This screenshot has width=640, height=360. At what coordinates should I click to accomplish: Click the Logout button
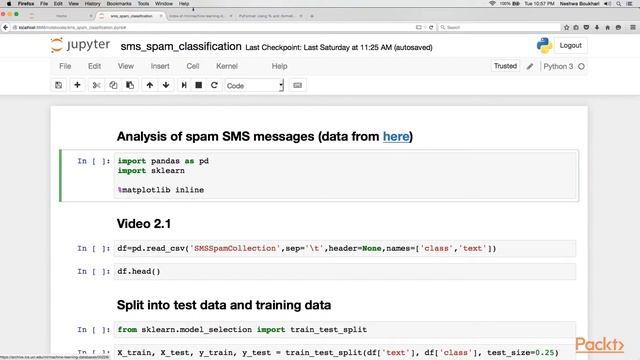pyautogui.click(x=570, y=45)
